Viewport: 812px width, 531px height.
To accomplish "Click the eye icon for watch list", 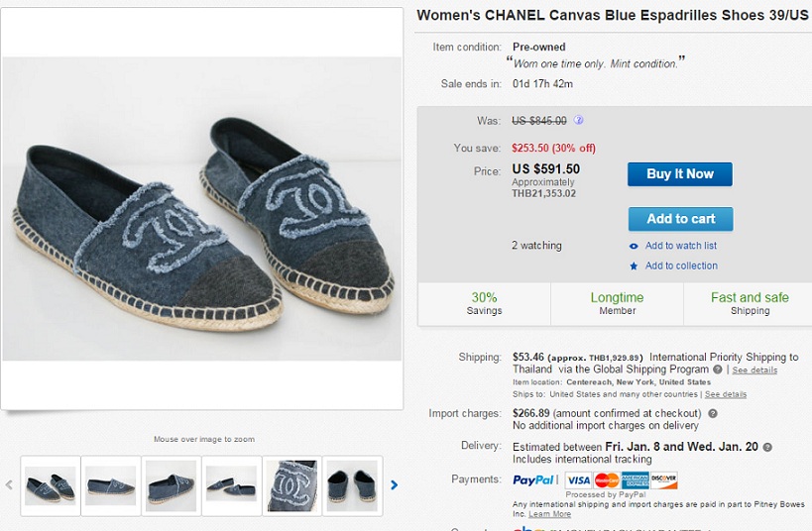I will click(634, 246).
